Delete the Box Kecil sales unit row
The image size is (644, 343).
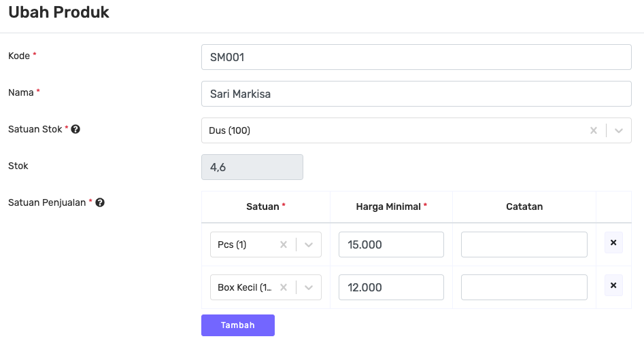pos(613,285)
